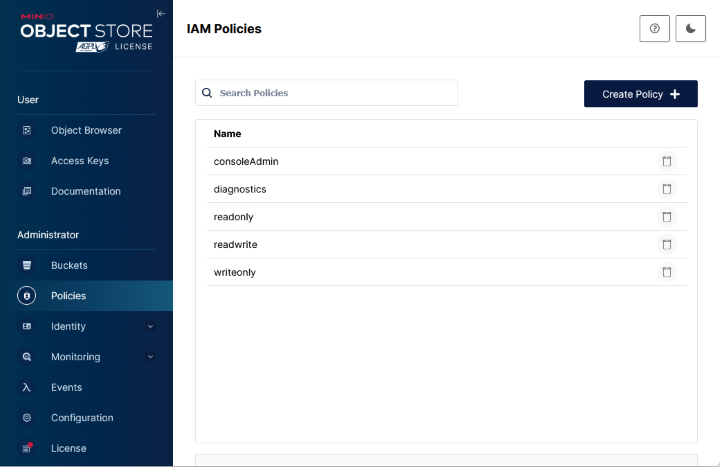
Task: Open the License page in sidebar
Action: (68, 448)
